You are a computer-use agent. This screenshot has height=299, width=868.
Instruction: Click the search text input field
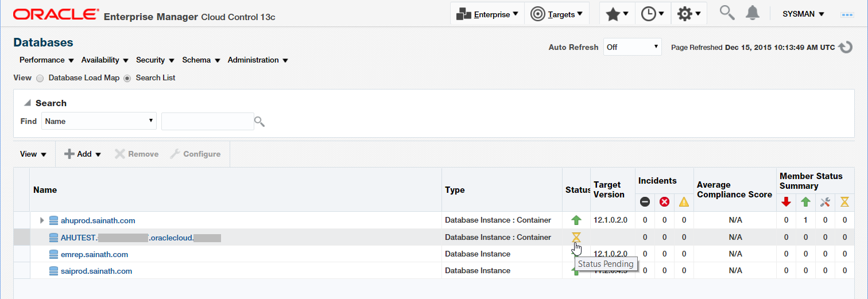[x=207, y=121]
